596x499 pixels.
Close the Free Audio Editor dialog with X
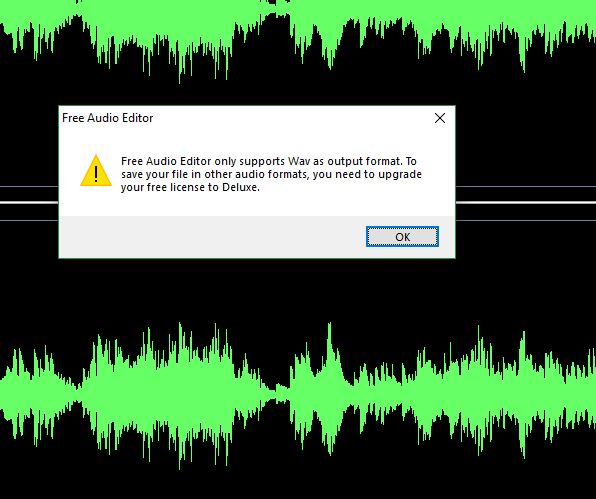click(440, 118)
